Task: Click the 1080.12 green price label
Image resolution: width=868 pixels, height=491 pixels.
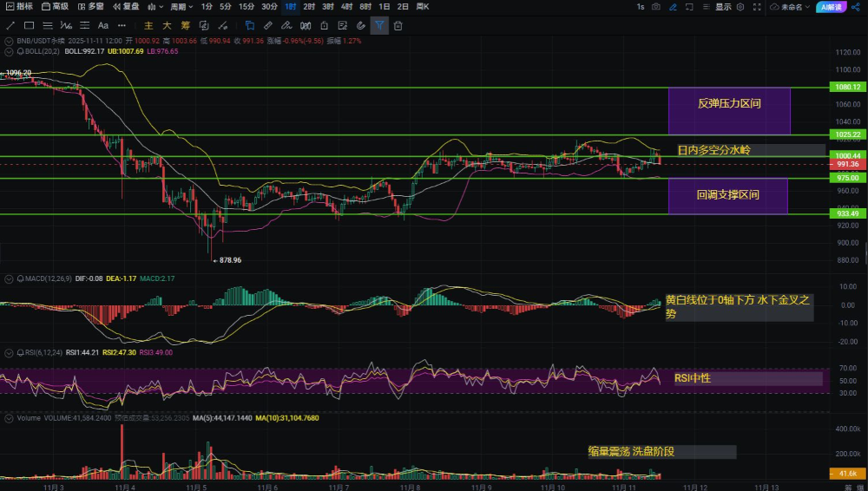Action: pyautogui.click(x=847, y=87)
